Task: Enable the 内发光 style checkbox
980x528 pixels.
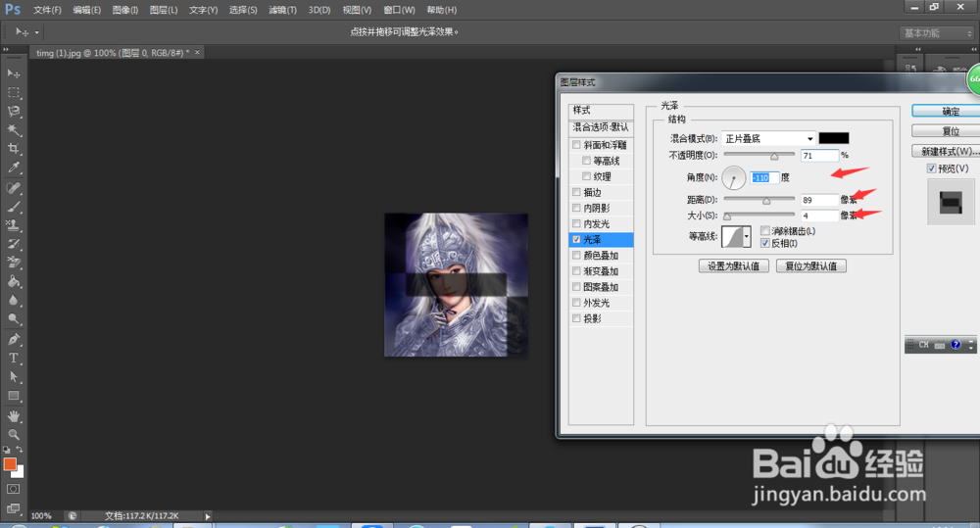Action: pyautogui.click(x=576, y=223)
